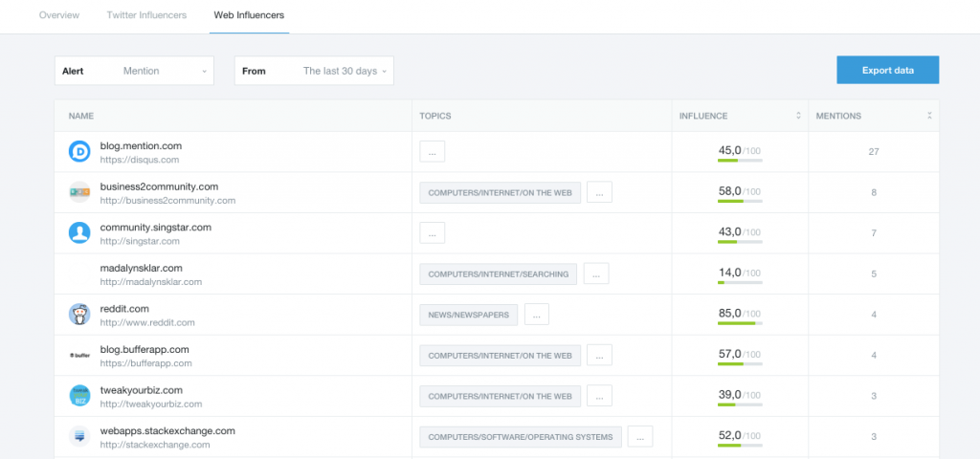Expand topics for blog.mention.com

(x=432, y=152)
